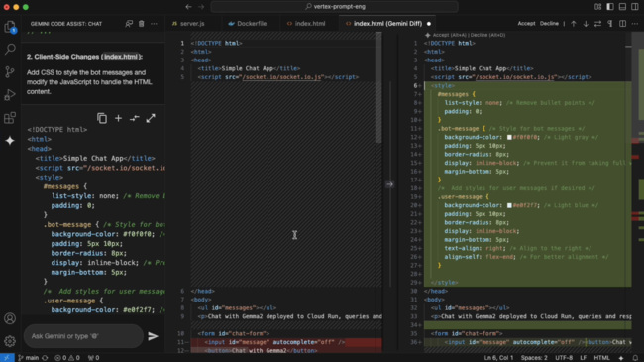The width and height of the screenshot is (644, 362).
Task: Synchronize changes icon in status bar
Action: pyautogui.click(x=46, y=358)
